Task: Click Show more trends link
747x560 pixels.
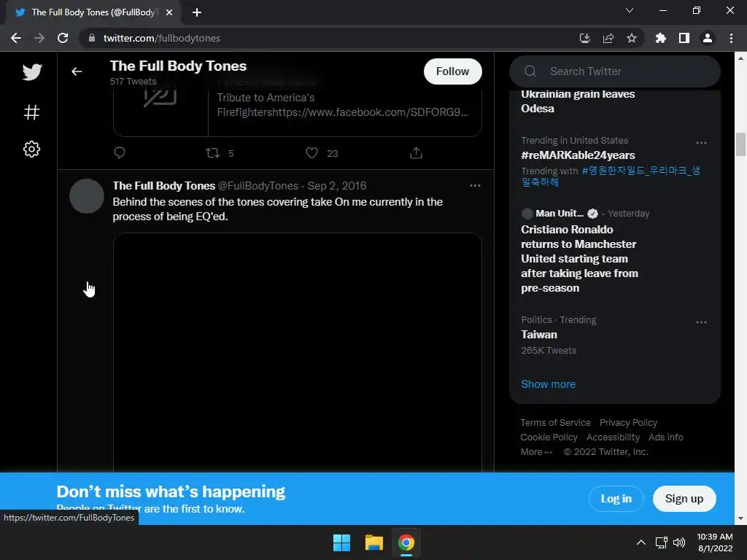Action: 549,384
